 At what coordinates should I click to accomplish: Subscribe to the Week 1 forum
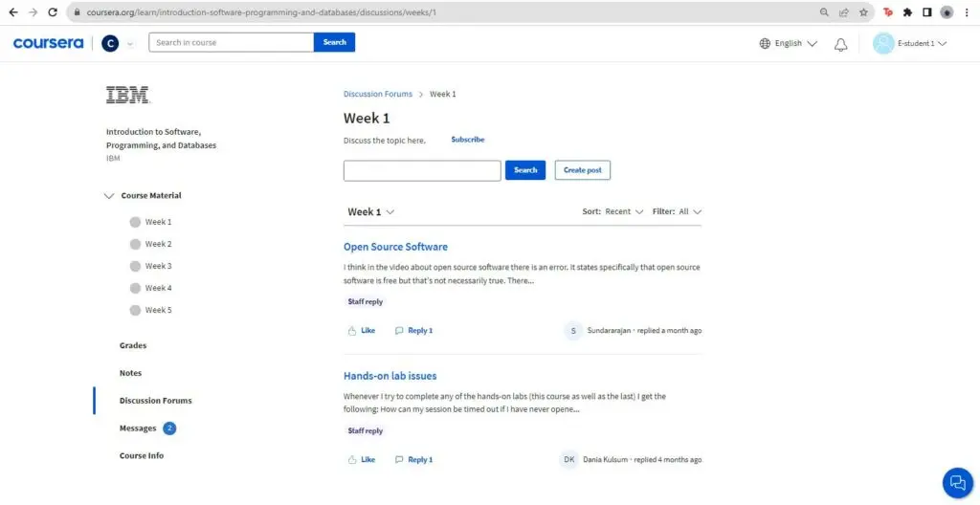(467, 140)
